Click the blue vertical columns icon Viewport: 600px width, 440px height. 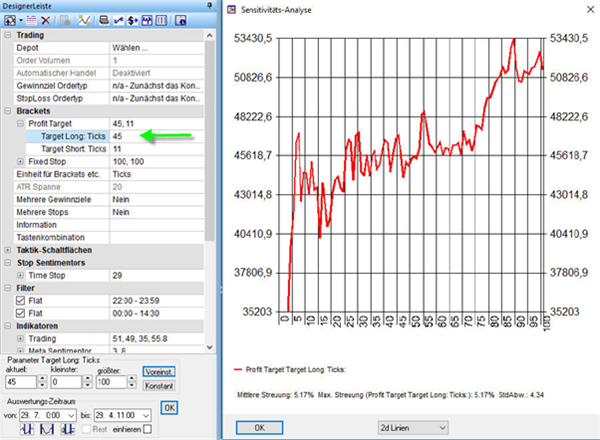[x=161, y=20]
